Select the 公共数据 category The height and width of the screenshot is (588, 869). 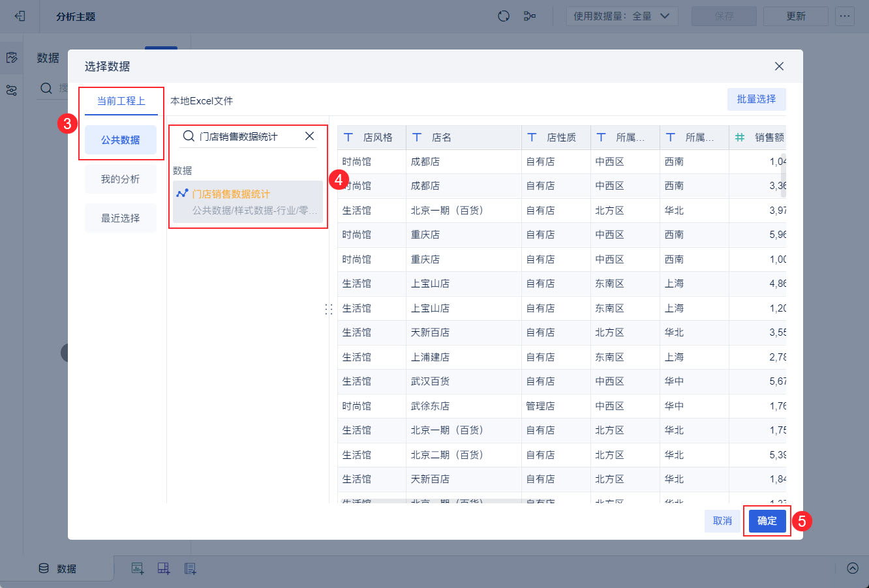pyautogui.click(x=121, y=140)
